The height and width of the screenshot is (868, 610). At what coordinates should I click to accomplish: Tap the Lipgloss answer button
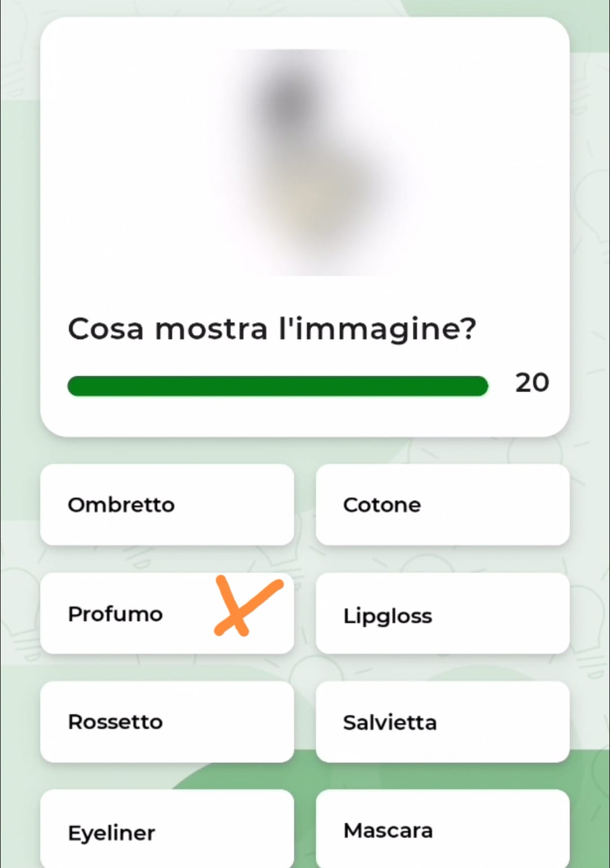coord(442,614)
